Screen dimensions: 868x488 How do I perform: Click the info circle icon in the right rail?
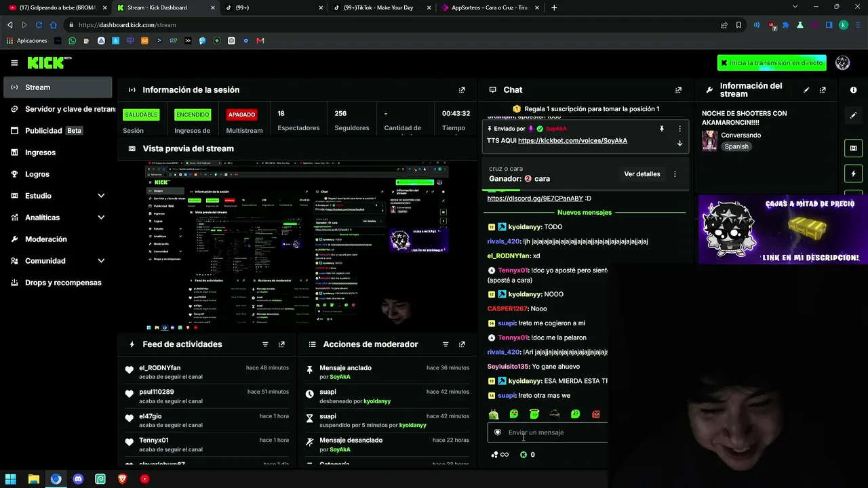853,89
